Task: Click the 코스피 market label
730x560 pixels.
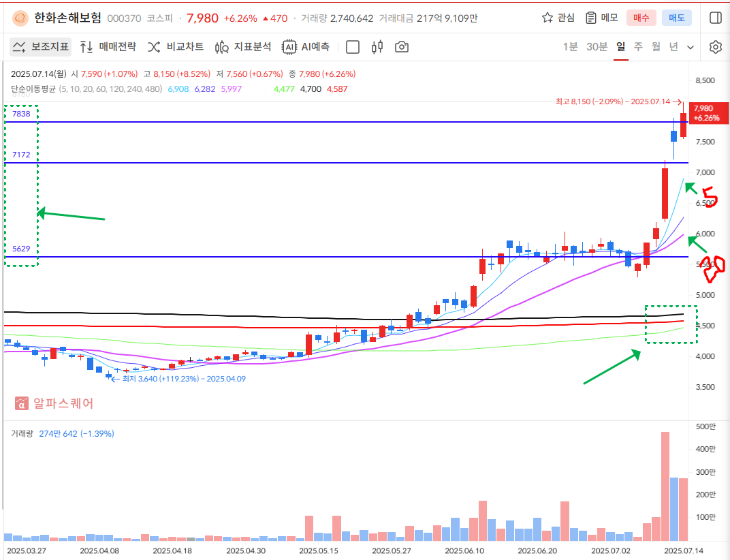Action: (159, 18)
